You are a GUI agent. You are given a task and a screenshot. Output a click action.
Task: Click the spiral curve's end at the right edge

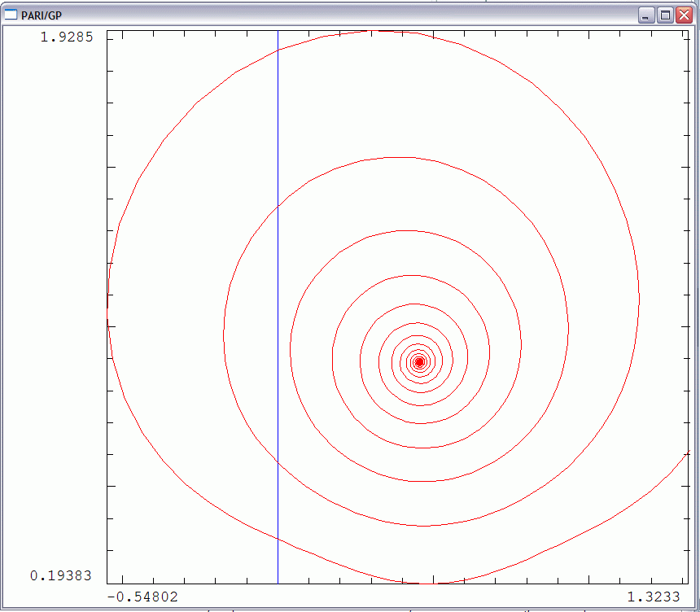[x=688, y=453]
